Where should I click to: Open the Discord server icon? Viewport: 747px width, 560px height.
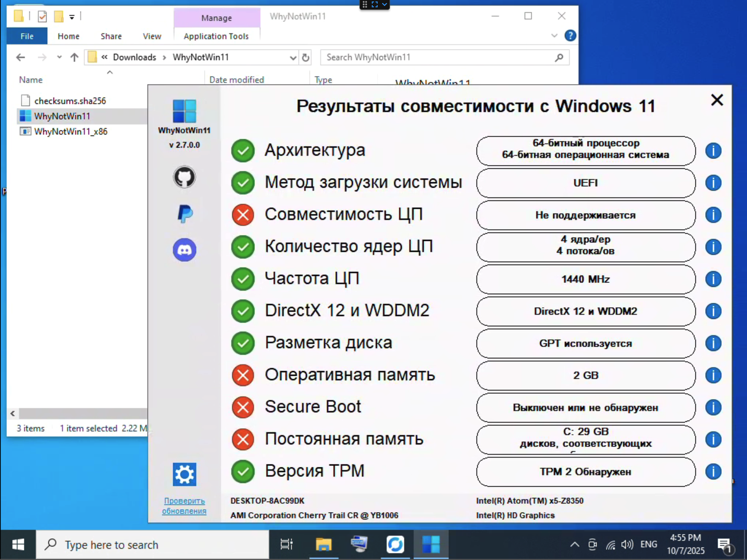tap(184, 250)
